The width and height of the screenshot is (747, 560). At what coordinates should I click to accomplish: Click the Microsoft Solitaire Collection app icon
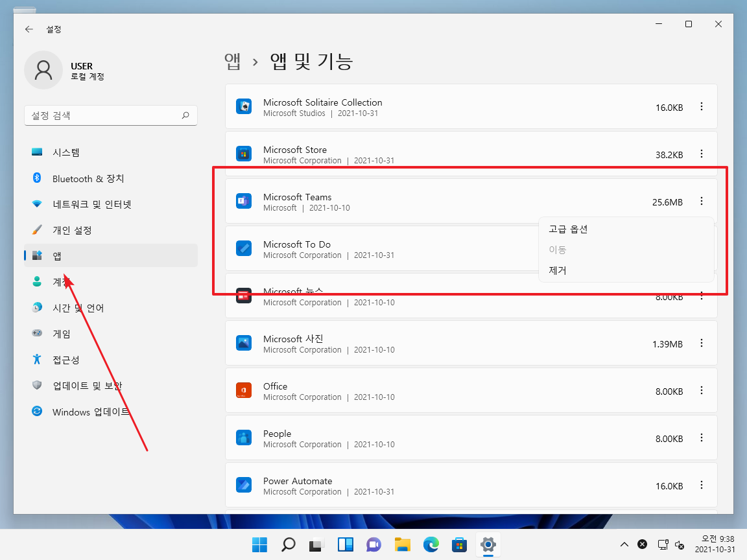(244, 106)
